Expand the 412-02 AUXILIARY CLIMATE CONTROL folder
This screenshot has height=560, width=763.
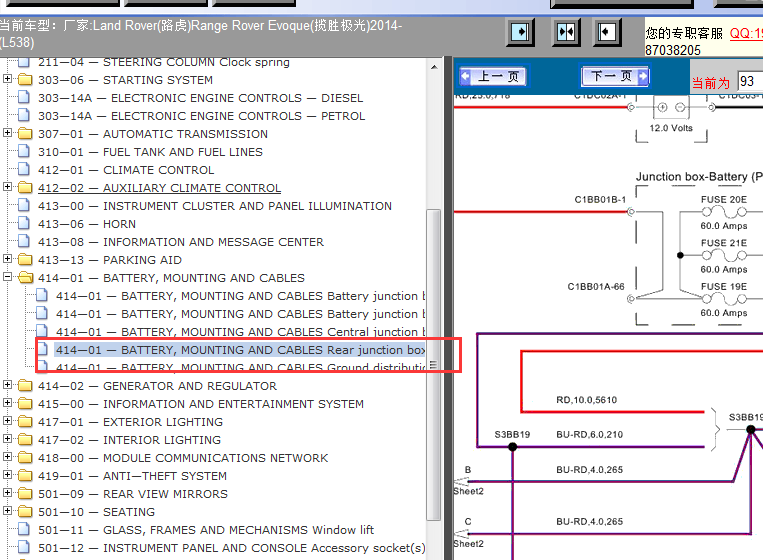[x=7, y=187]
